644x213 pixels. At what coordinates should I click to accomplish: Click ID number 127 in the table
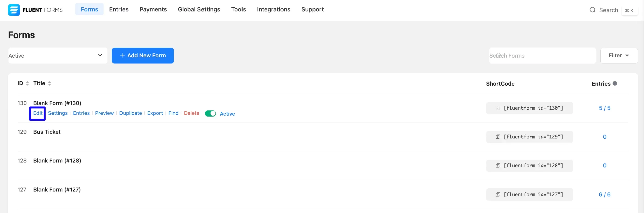22,190
